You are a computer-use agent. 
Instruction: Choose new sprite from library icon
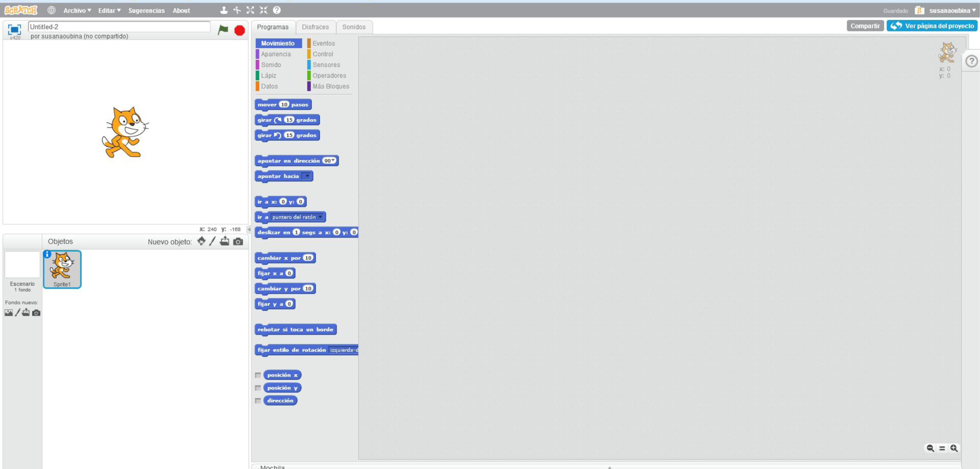pyautogui.click(x=201, y=241)
